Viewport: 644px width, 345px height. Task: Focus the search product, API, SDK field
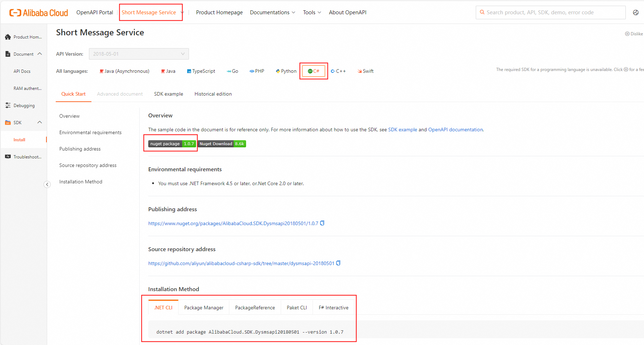pos(551,12)
